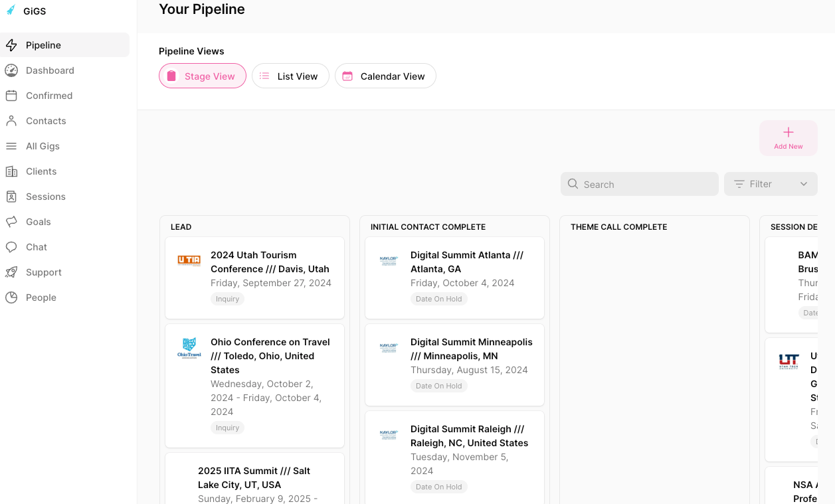Click the Dashboard gauge icon in sidebar
835x504 pixels.
pos(11,70)
